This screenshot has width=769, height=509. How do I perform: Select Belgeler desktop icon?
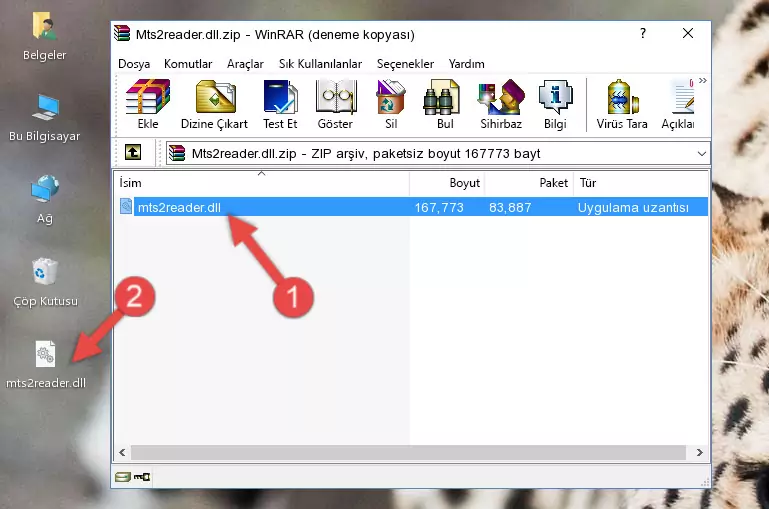[x=45, y=37]
